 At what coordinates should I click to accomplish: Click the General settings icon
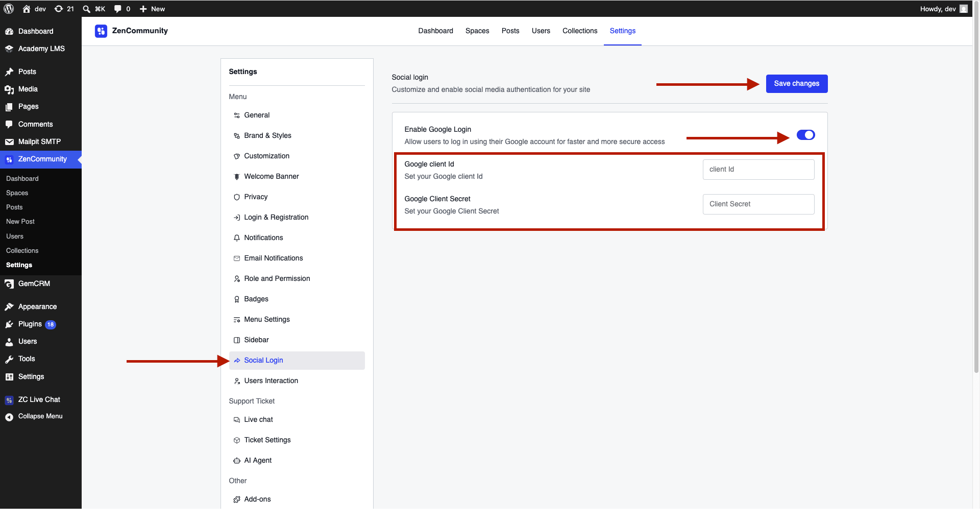pyautogui.click(x=237, y=115)
